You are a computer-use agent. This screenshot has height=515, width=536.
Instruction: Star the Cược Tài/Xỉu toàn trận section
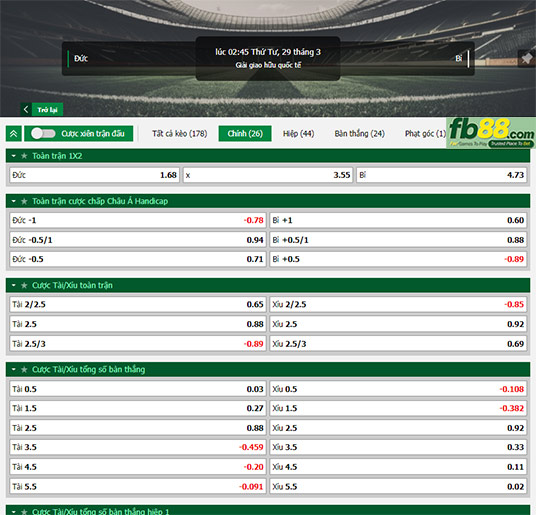[x=24, y=285]
